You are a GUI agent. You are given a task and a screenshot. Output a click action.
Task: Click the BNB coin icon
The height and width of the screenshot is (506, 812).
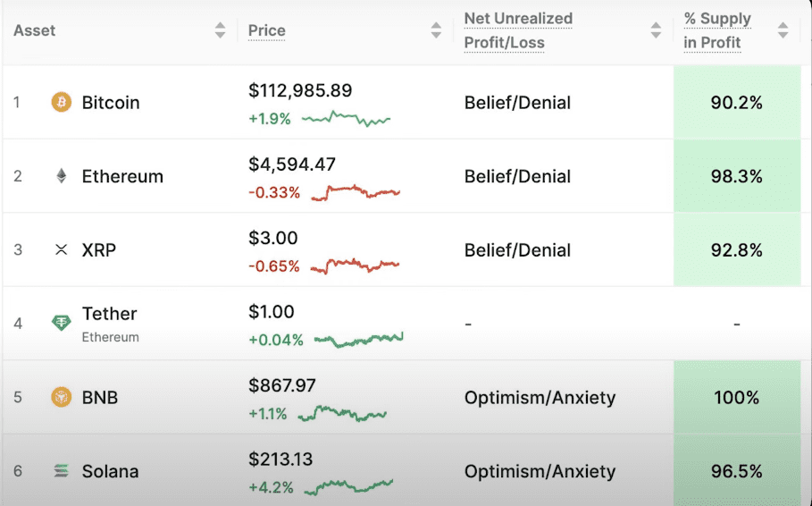[x=61, y=397]
